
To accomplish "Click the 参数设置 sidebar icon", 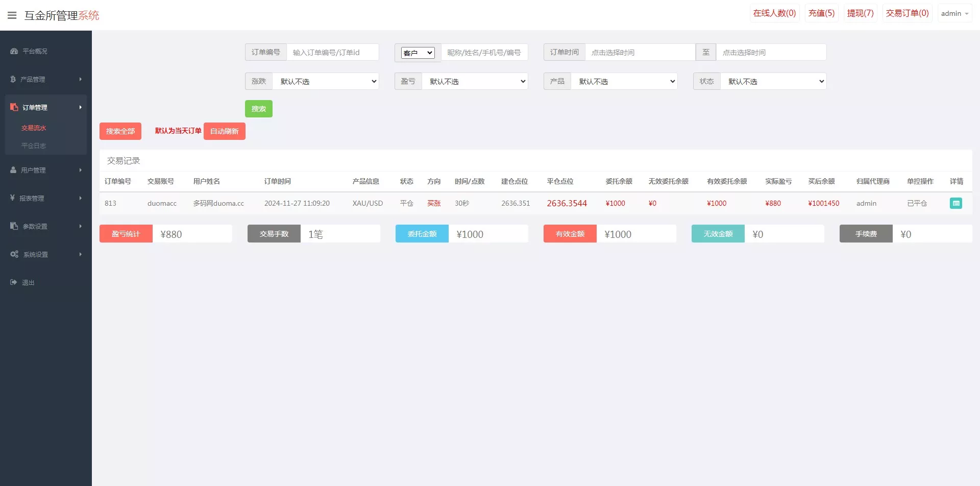I will click(x=13, y=226).
